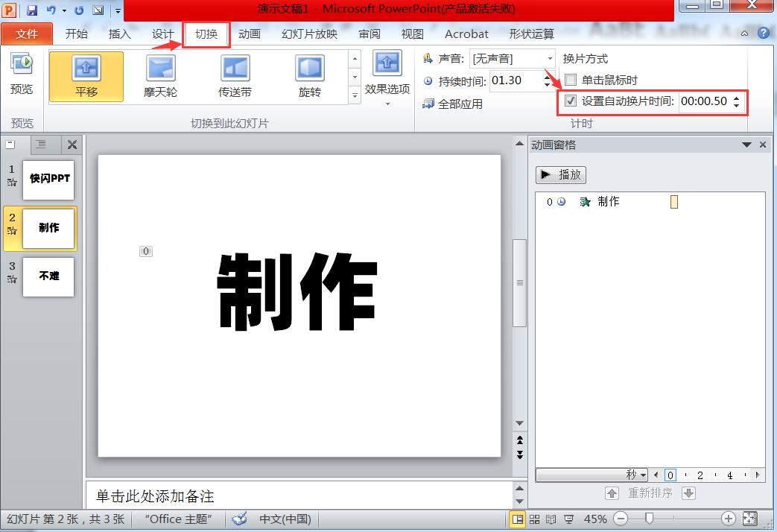
Task: Start slideshow from status bar icon
Action: [568, 519]
